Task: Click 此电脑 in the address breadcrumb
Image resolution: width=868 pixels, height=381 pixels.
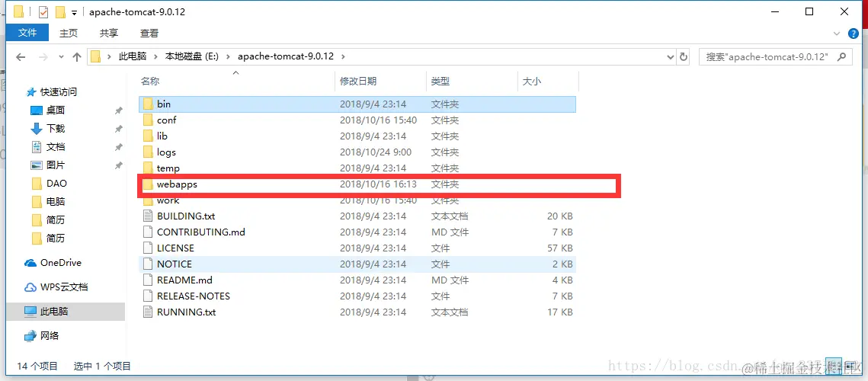Action: [x=133, y=56]
